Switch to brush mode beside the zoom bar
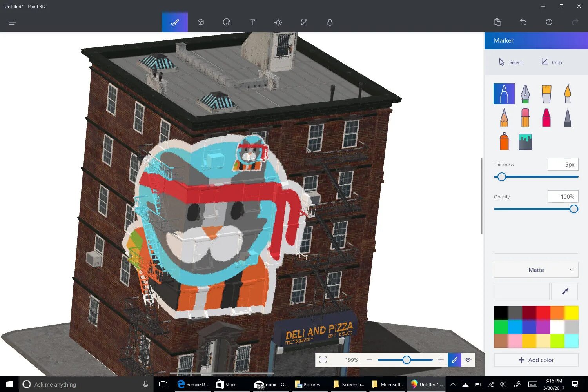The height and width of the screenshot is (392, 588). click(x=454, y=359)
